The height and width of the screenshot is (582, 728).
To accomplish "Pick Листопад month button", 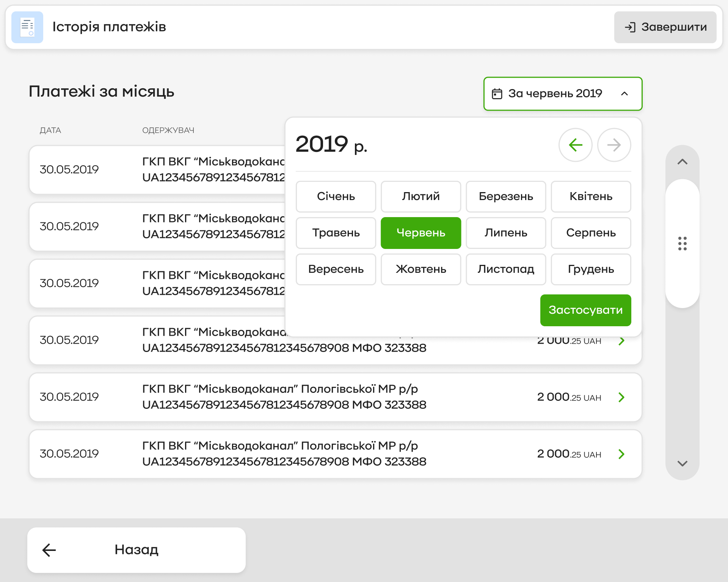I will [x=506, y=269].
